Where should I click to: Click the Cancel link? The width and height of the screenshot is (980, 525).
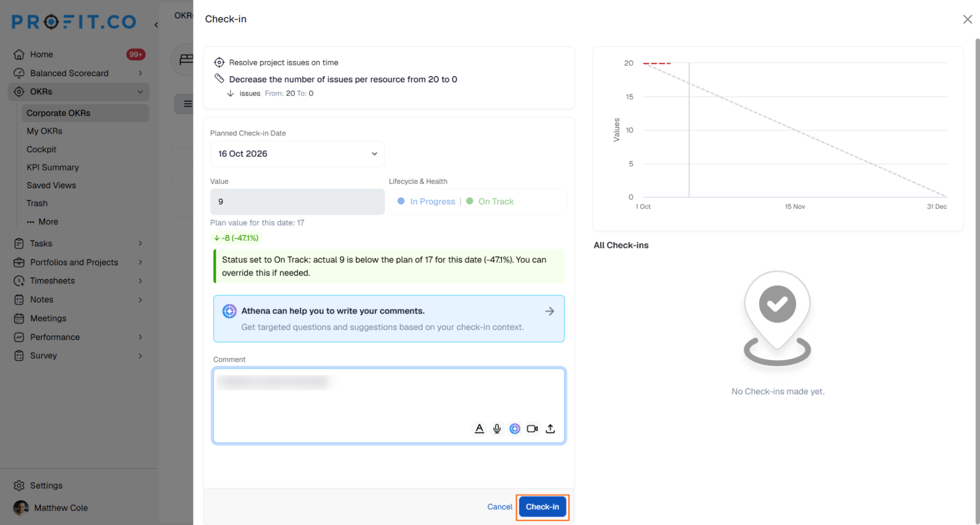(x=500, y=507)
